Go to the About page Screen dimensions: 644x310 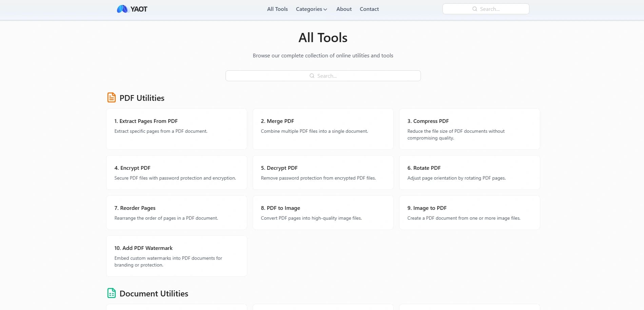[344, 9]
